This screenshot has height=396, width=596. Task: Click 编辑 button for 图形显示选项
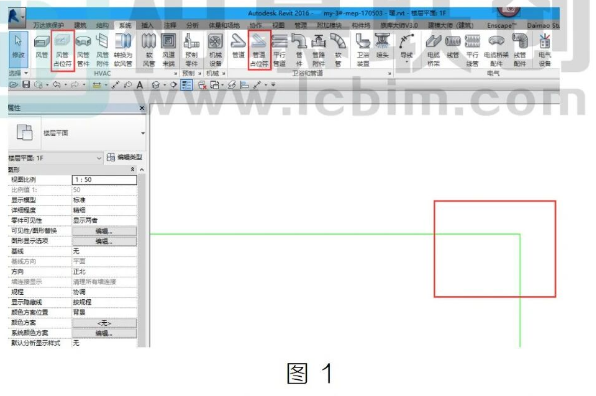104,241
